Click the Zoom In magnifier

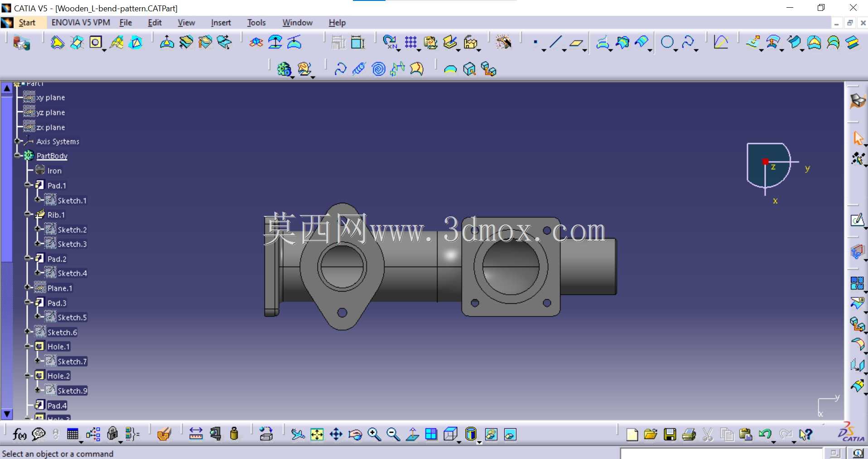pos(374,435)
